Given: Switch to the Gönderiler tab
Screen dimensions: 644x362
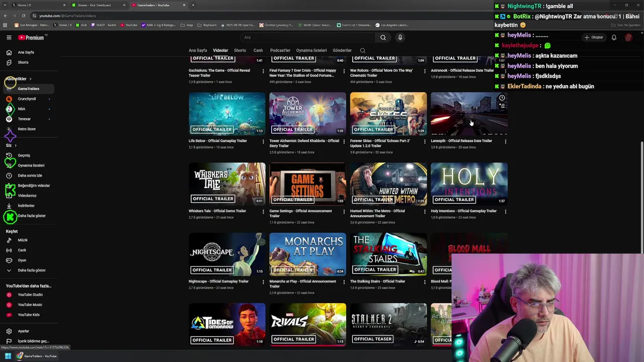Looking at the screenshot, I should pos(342,50).
